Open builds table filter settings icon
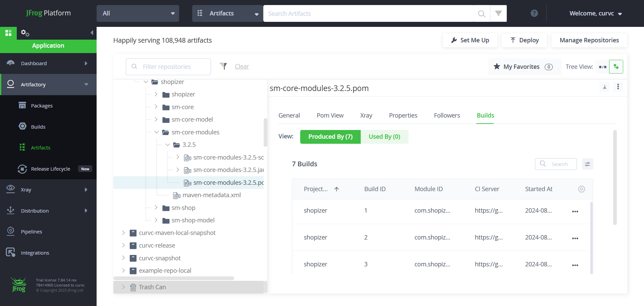This screenshot has width=644, height=306. point(588,164)
